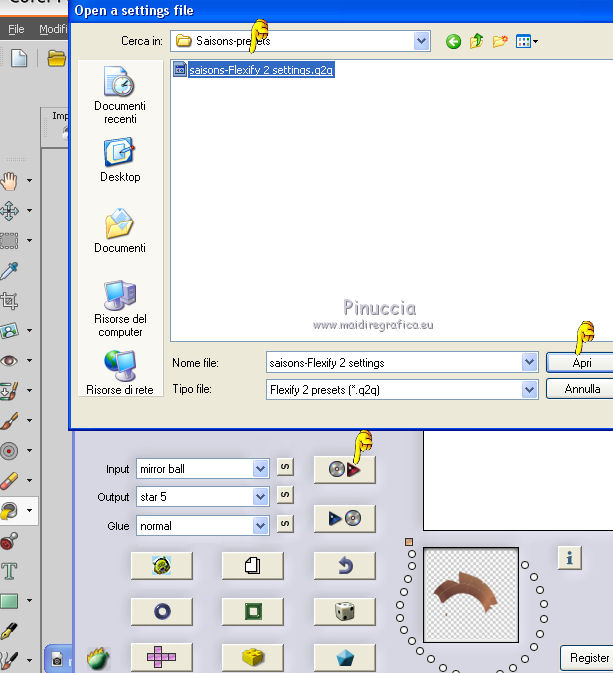613x673 pixels.
Task: Click the yellow brick button
Action: (252, 657)
